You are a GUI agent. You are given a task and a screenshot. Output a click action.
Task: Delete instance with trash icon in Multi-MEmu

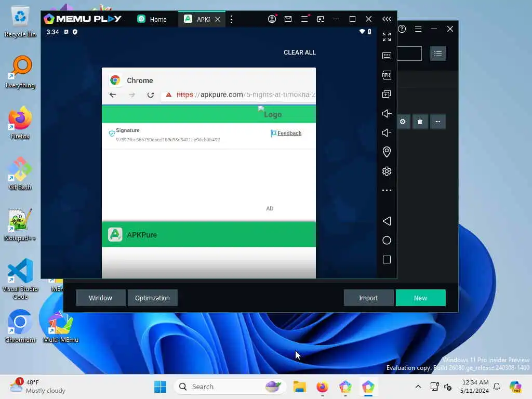(x=420, y=122)
